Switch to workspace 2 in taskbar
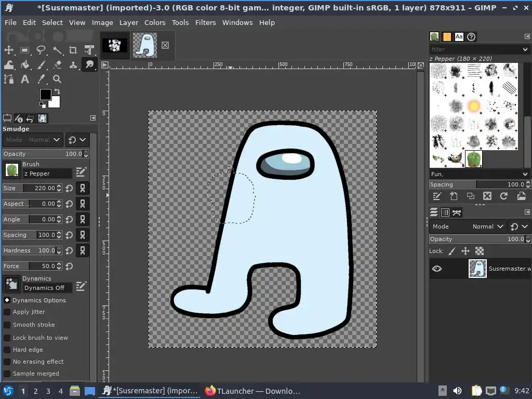532x399 pixels. tap(36, 391)
